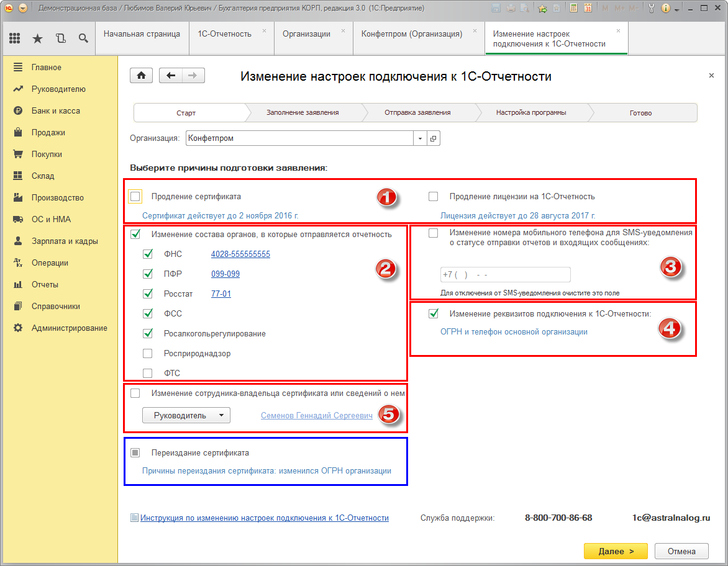This screenshot has width=728, height=566.
Task: Open the instruction link at bottom
Action: click(x=264, y=518)
